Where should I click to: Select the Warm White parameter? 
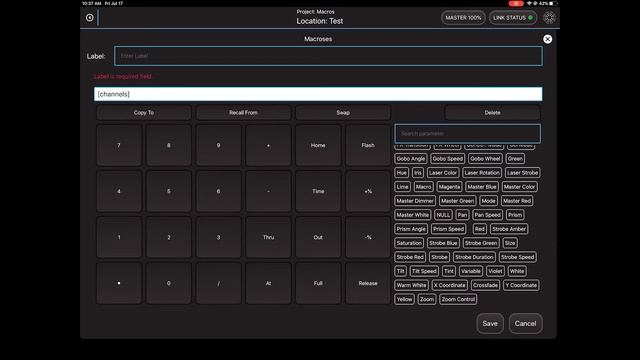[x=411, y=285]
